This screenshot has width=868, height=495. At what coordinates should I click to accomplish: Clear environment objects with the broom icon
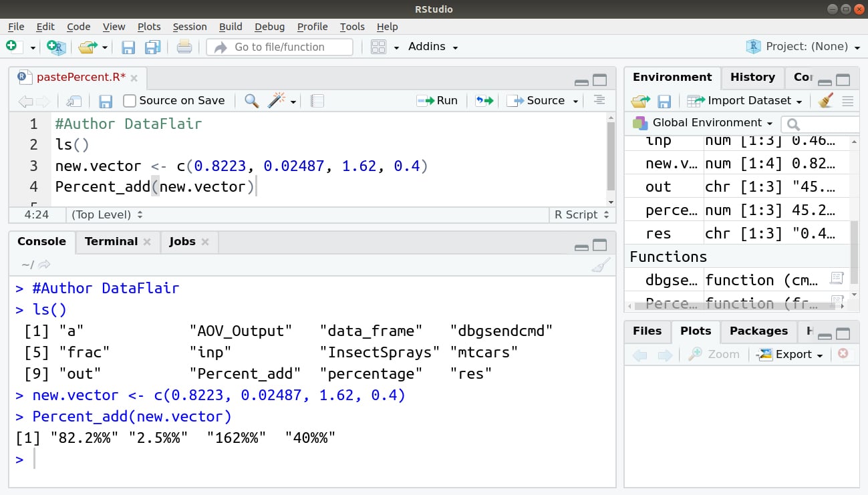click(825, 100)
